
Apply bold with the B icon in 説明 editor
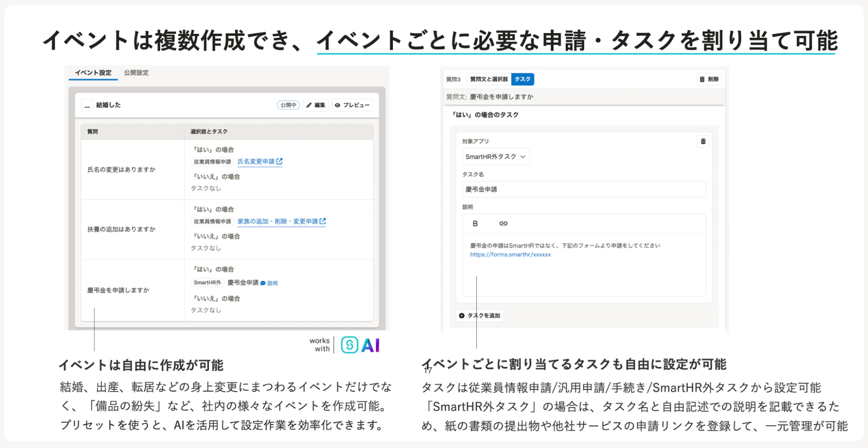tap(475, 223)
